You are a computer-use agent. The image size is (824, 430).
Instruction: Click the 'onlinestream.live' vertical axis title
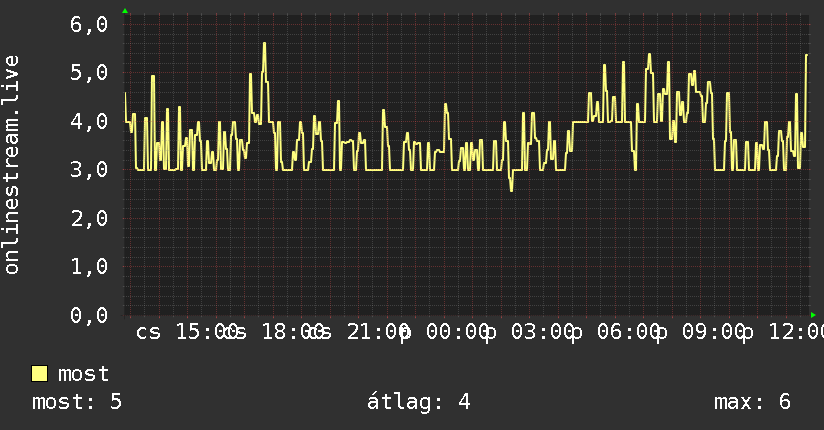[x=11, y=165]
